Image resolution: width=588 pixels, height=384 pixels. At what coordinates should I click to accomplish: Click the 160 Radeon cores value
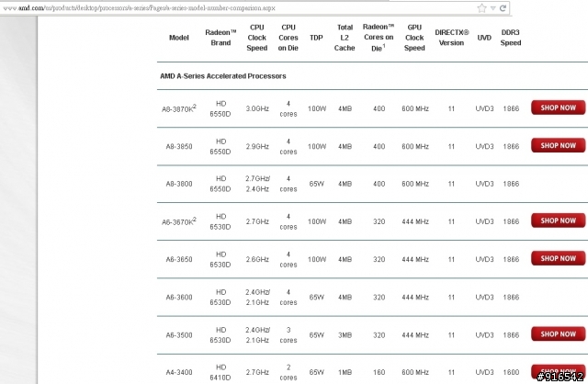coord(379,372)
